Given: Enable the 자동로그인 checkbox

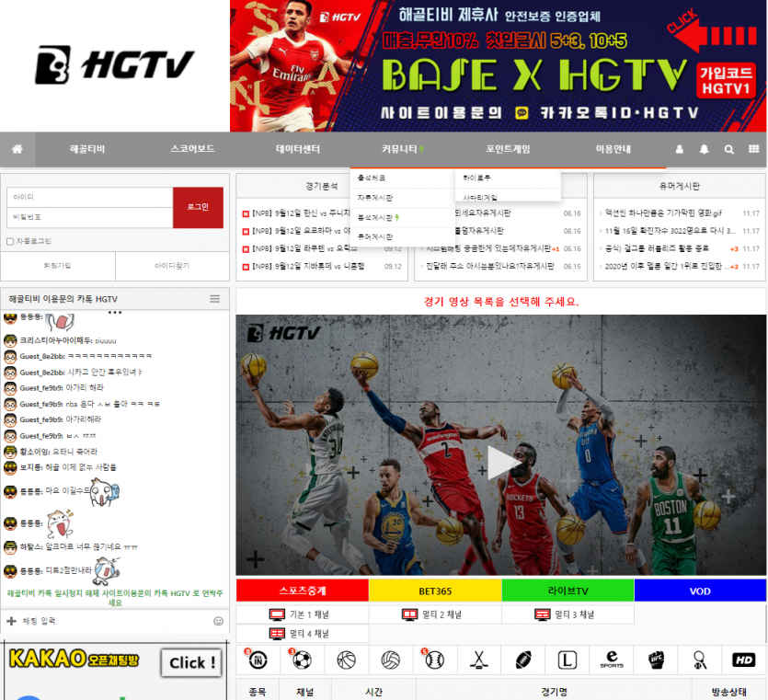Looking at the screenshot, I should [10, 241].
